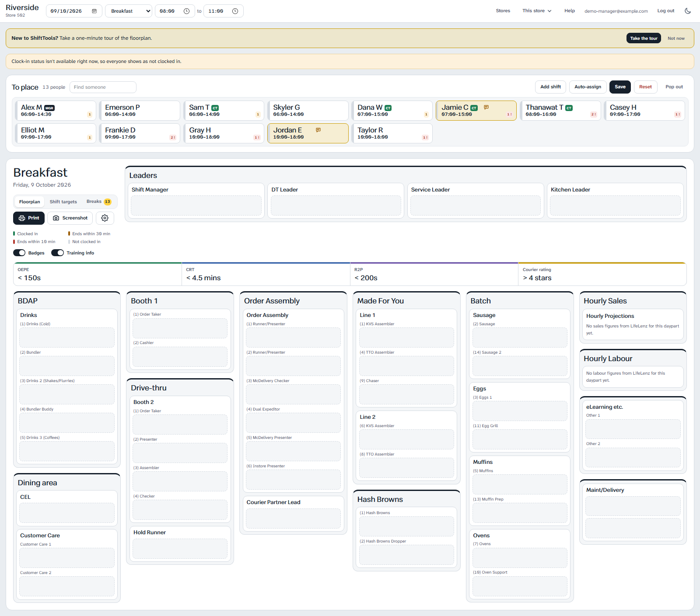Select the Emerson P staff card
The height and width of the screenshot is (616, 700).
[140, 111]
